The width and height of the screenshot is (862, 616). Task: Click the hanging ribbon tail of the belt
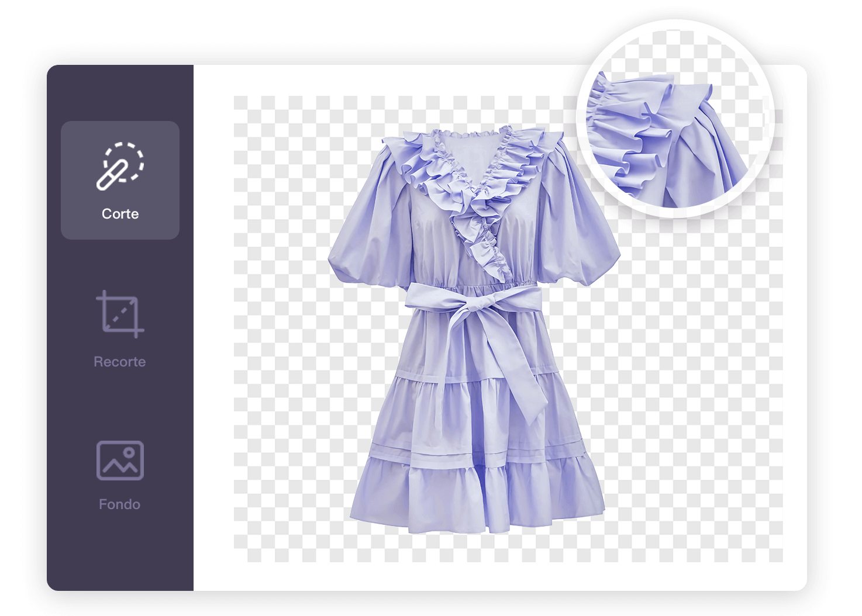[520, 380]
